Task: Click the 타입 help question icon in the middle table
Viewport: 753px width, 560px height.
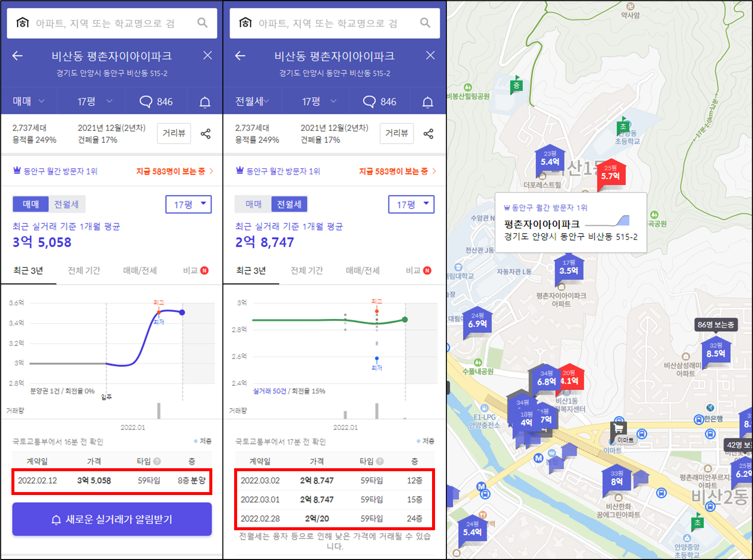Action: (380, 461)
